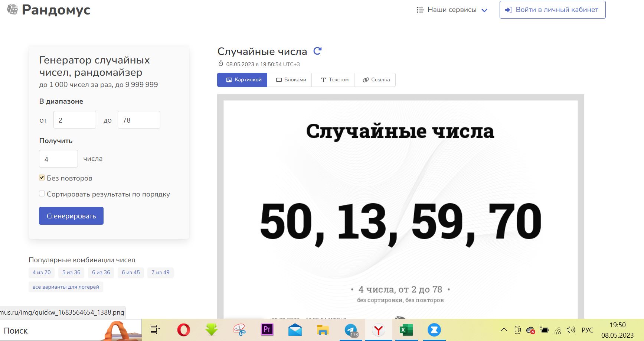Switch to the Блоками tab
644x341 pixels.
[x=290, y=80]
